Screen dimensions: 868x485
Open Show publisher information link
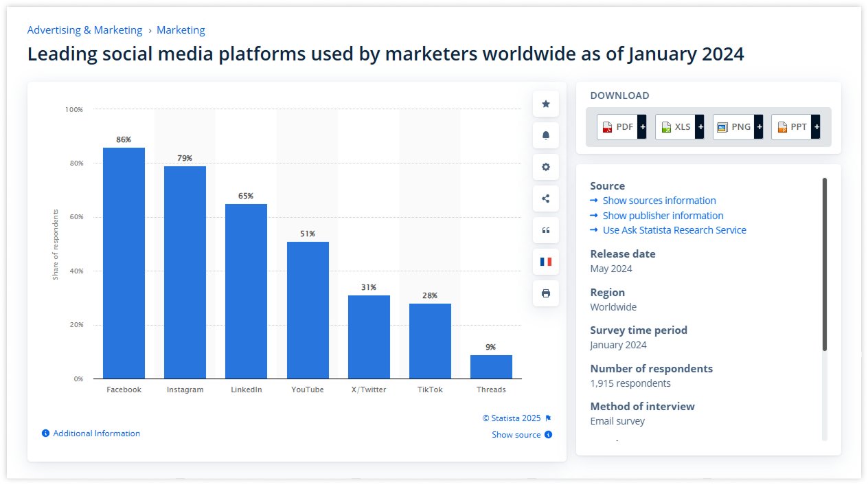click(x=663, y=216)
